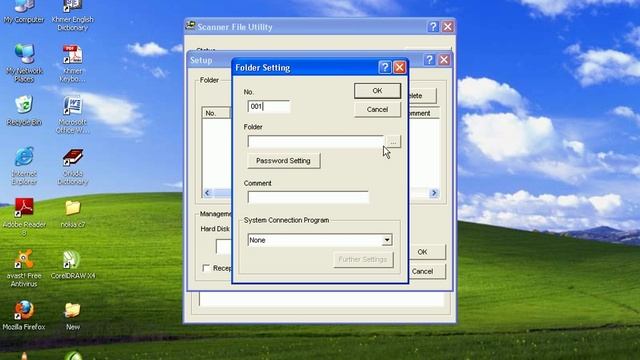
Task: Click the Scanner File Utility title icon
Action: [190, 26]
